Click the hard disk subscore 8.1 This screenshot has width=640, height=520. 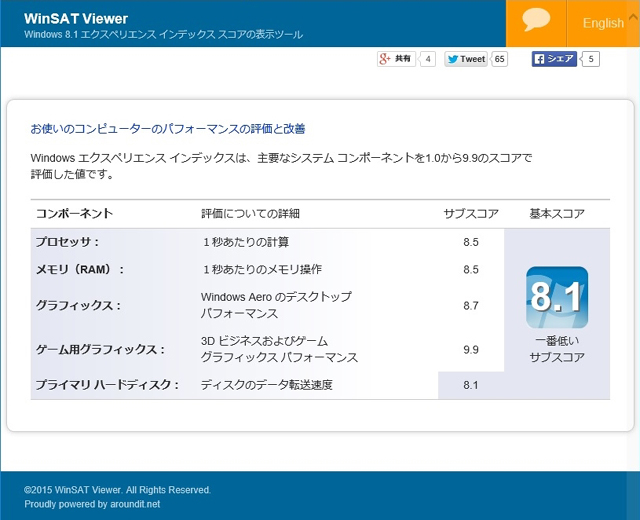coord(471,385)
